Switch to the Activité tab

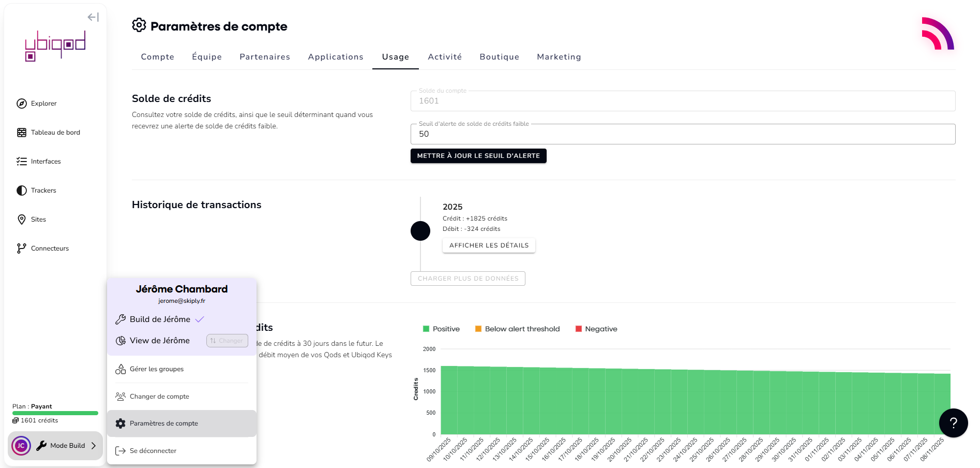click(444, 57)
